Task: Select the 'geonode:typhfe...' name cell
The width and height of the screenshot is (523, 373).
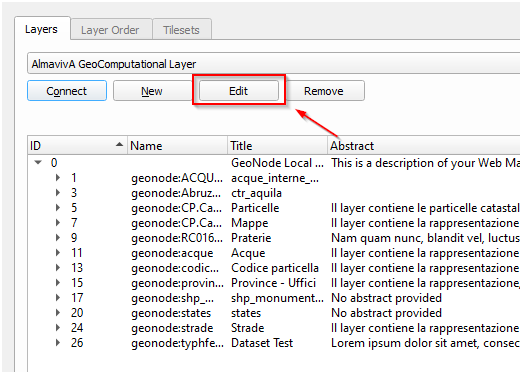Action: (177, 343)
